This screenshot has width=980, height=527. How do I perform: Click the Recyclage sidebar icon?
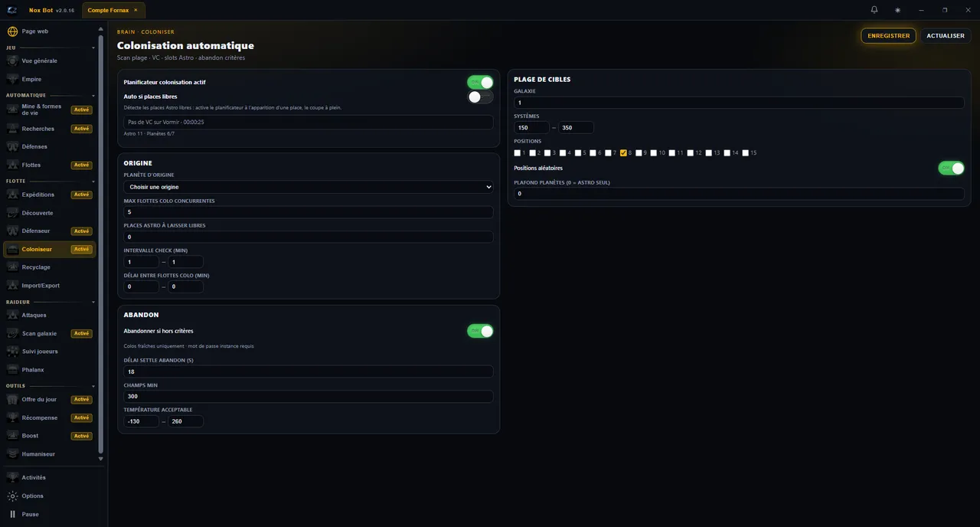point(12,267)
